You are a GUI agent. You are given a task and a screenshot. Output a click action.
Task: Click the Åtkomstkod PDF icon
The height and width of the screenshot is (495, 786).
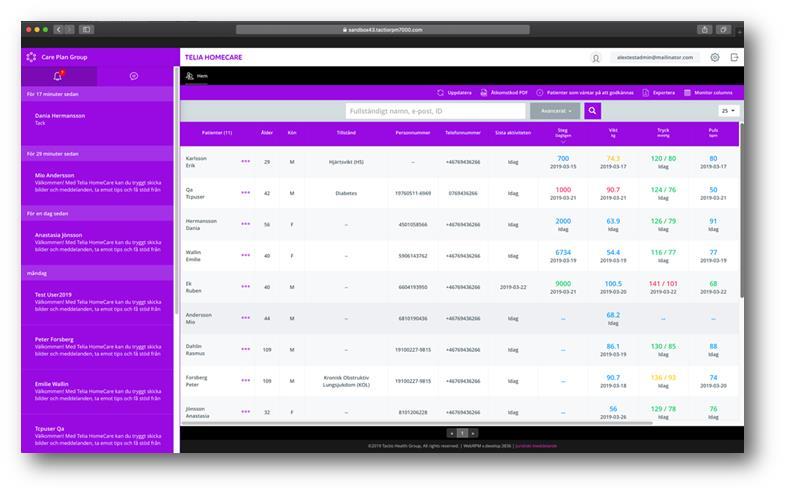pos(484,93)
